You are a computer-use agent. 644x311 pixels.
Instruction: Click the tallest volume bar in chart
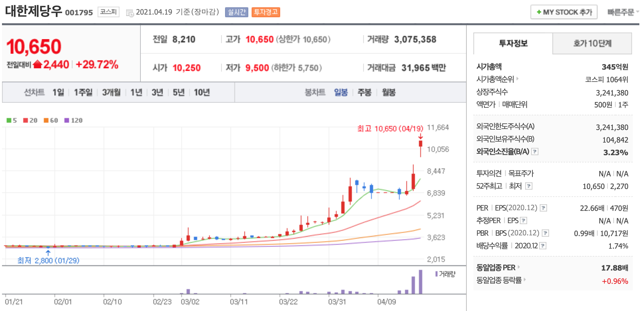point(421,282)
